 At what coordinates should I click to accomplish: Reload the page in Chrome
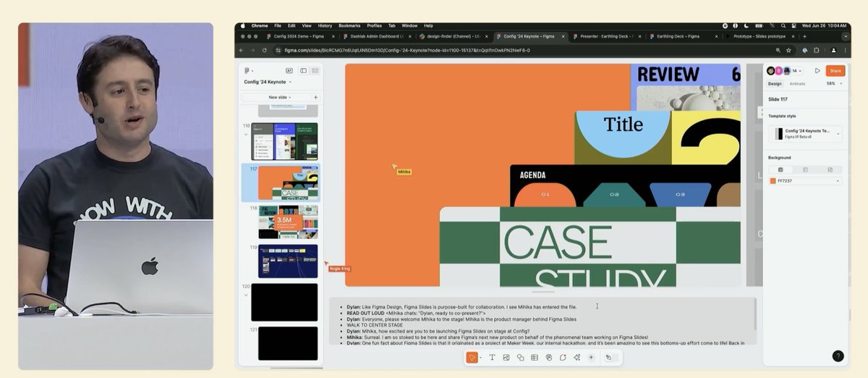pos(265,50)
